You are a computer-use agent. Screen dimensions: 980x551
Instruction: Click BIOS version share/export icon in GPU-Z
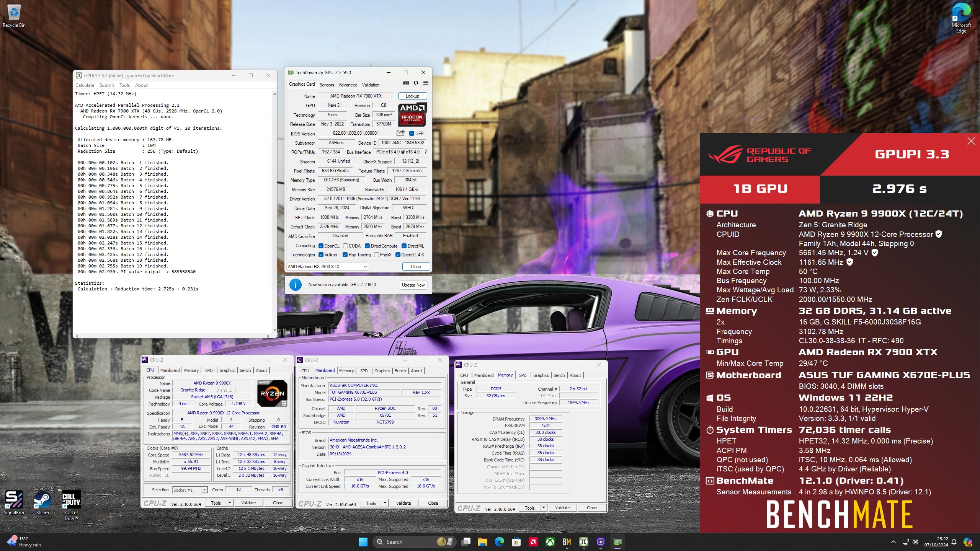pos(400,133)
